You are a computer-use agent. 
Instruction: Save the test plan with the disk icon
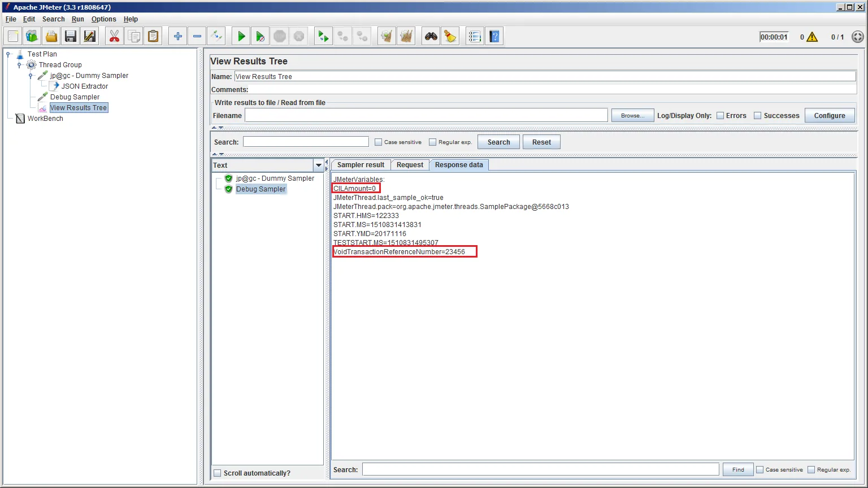click(71, 37)
